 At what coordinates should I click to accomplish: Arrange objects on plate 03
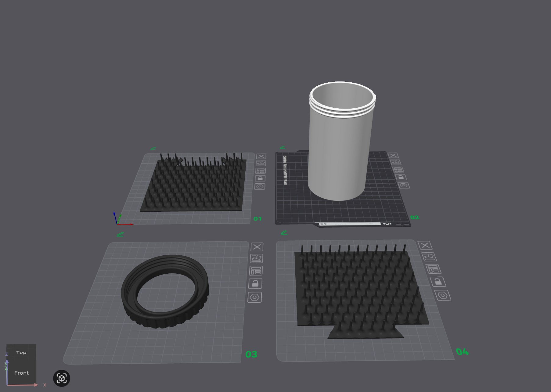[x=256, y=271]
